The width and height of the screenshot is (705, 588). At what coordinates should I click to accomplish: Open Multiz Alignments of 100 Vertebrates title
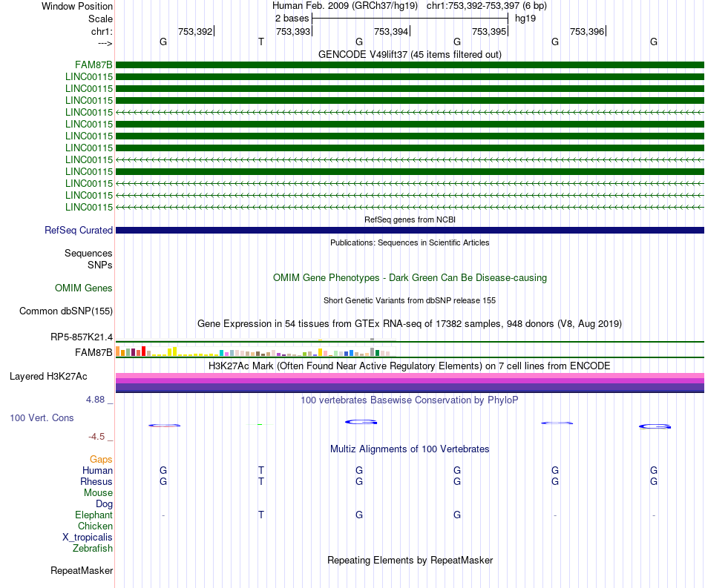pyautogui.click(x=410, y=449)
